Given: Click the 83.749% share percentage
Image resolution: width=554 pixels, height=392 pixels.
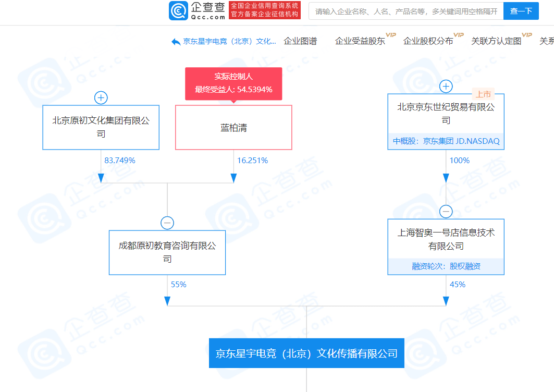Looking at the screenshot, I should pos(120,161).
